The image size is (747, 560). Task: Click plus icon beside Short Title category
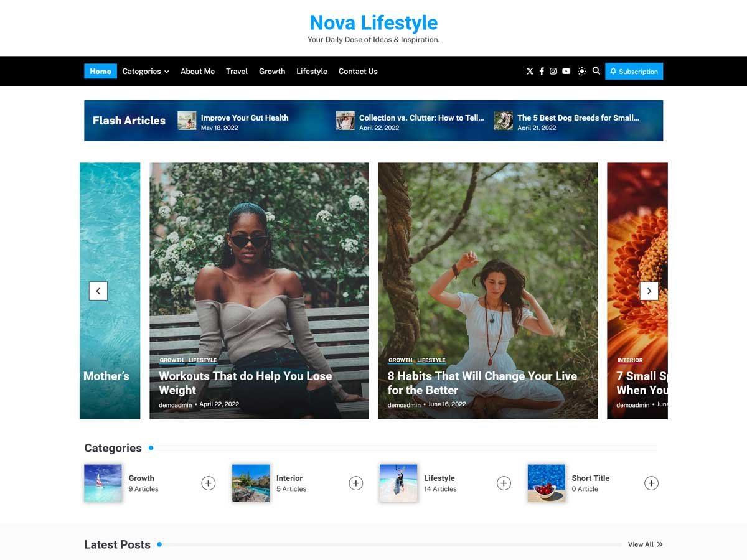pyautogui.click(x=651, y=483)
